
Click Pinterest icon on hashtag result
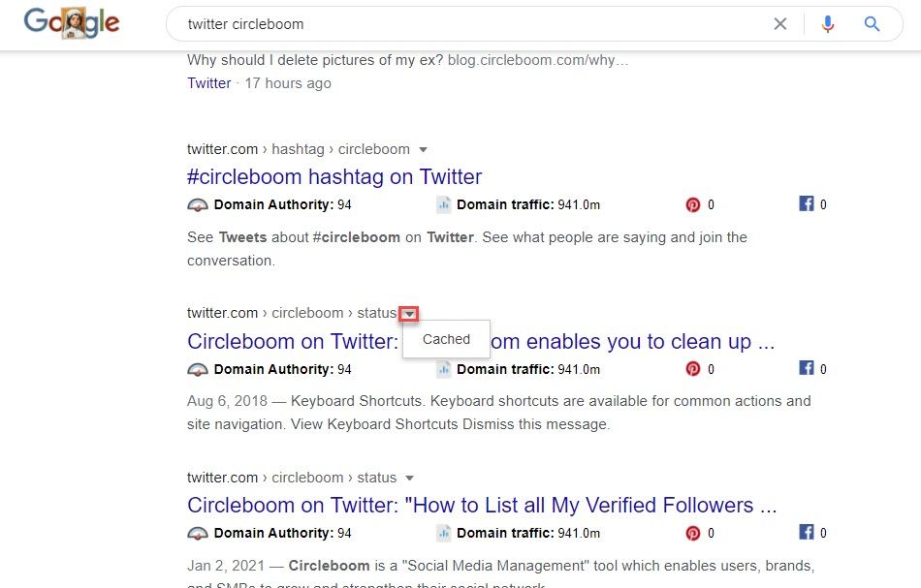coord(693,204)
